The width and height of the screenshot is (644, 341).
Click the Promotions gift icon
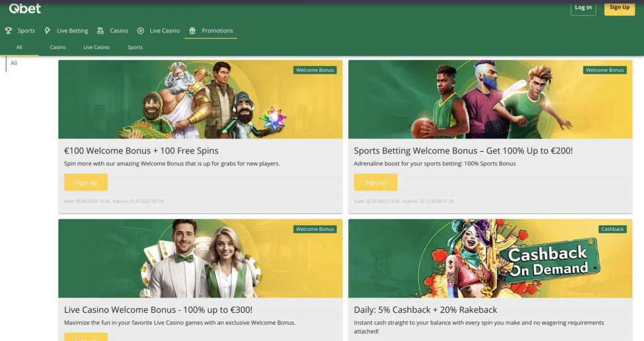click(x=192, y=31)
